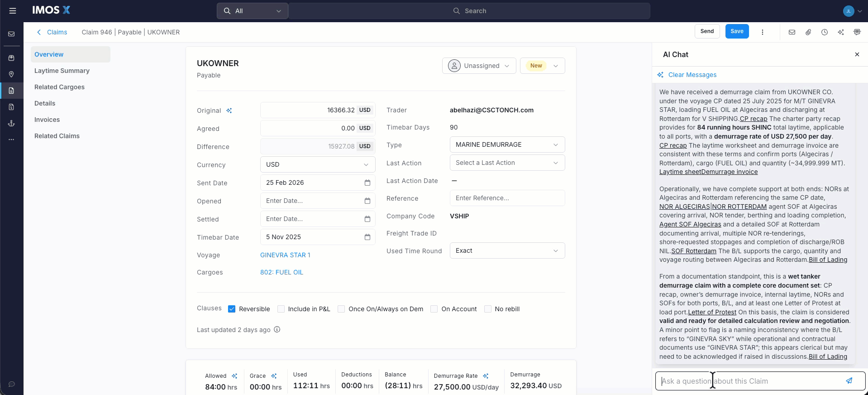Viewport: 868px width, 395px height.
Task: Uncheck the Reversible clause checkbox
Action: coord(232,309)
